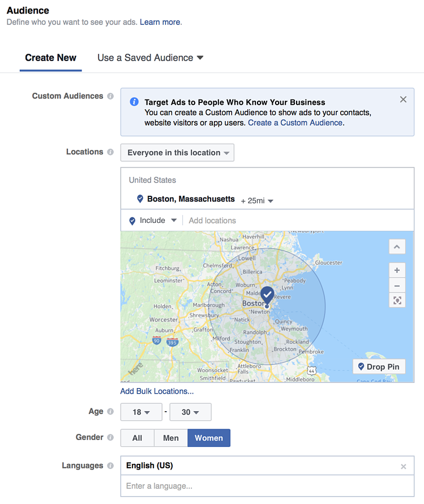Image resolution: width=424 pixels, height=504 pixels.
Task: Click the info icon beside Gender label
Action: 110,437
